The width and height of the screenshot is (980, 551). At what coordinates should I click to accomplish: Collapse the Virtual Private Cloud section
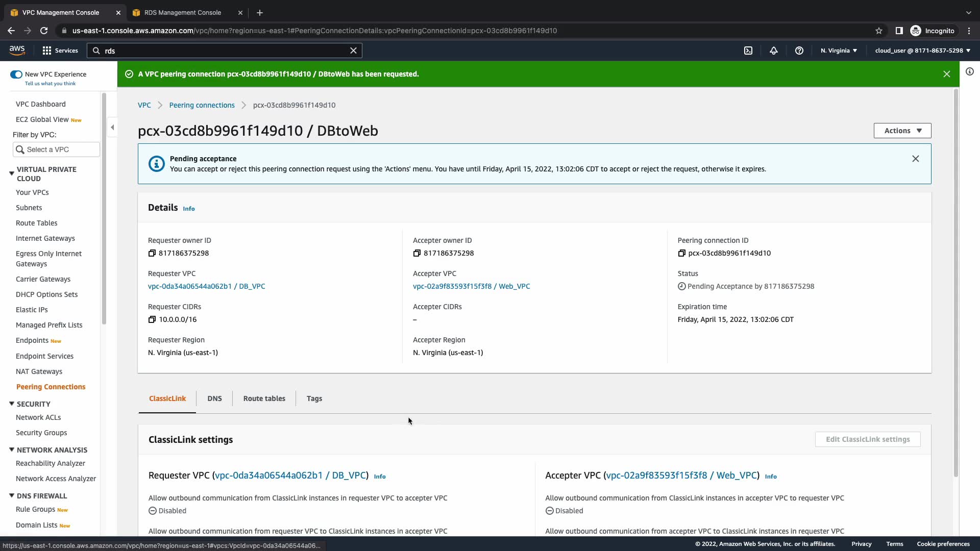12,173
